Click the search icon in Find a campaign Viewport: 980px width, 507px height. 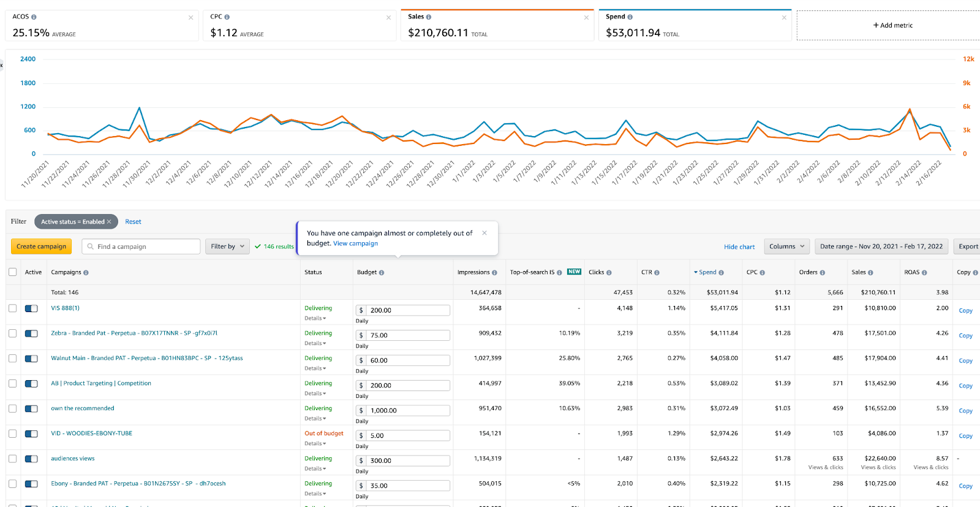(x=91, y=246)
